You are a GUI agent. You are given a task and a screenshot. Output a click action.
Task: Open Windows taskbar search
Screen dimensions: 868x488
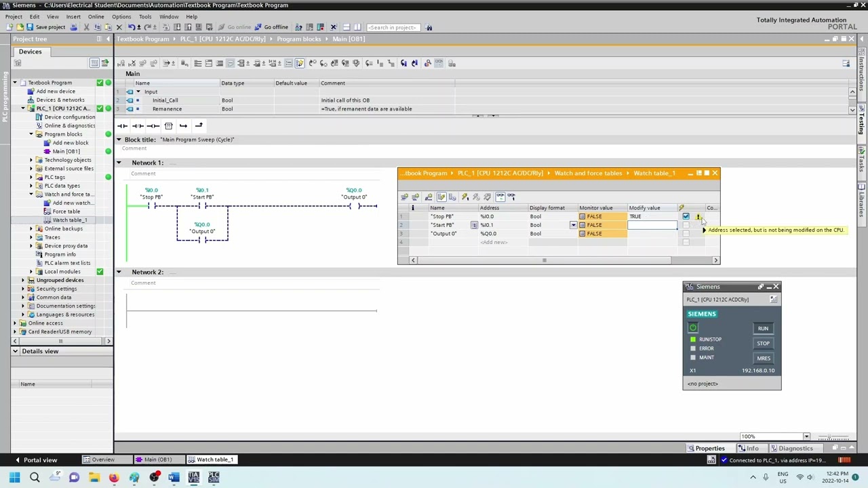point(35,478)
